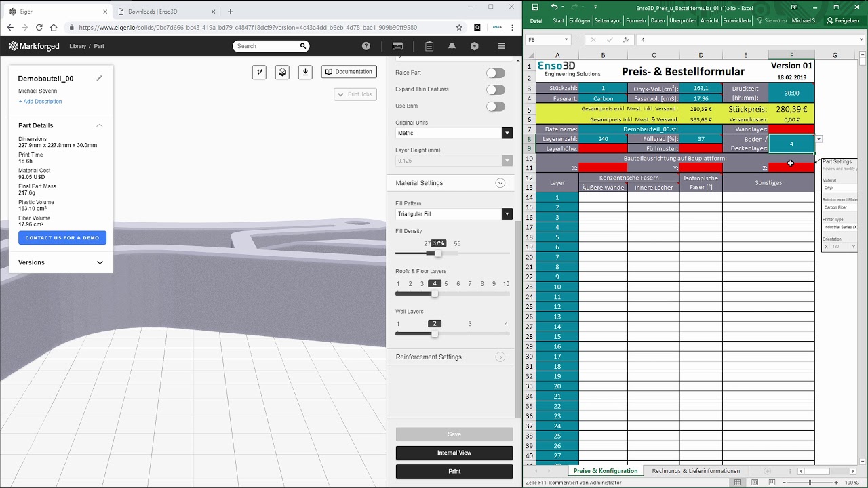Open the clipboard build queue icon
The image size is (868, 488).
tap(429, 46)
